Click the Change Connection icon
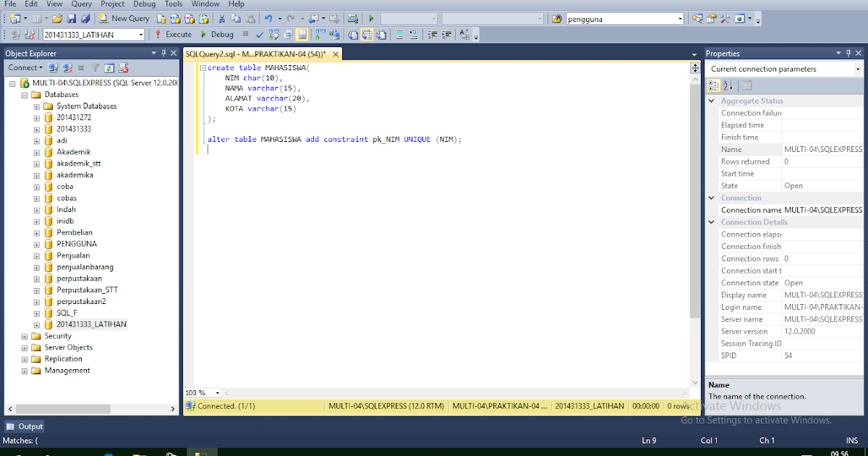Viewport: 868px width, 456px height. click(x=30, y=34)
